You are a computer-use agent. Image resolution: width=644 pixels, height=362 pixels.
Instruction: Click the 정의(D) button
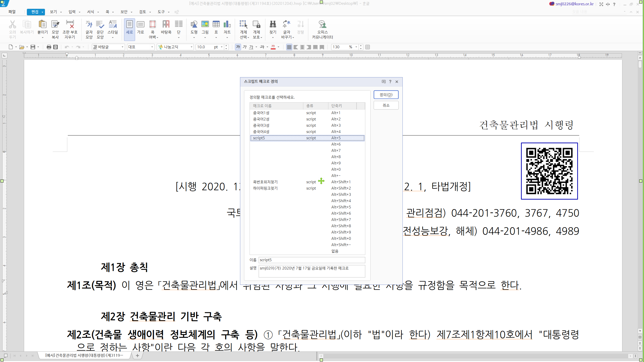pyautogui.click(x=386, y=95)
